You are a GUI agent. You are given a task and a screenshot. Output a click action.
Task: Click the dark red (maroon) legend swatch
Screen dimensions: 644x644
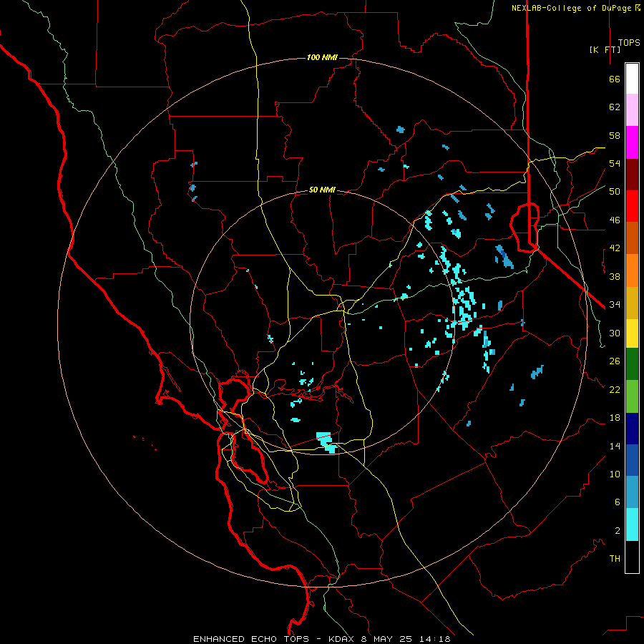click(632, 175)
